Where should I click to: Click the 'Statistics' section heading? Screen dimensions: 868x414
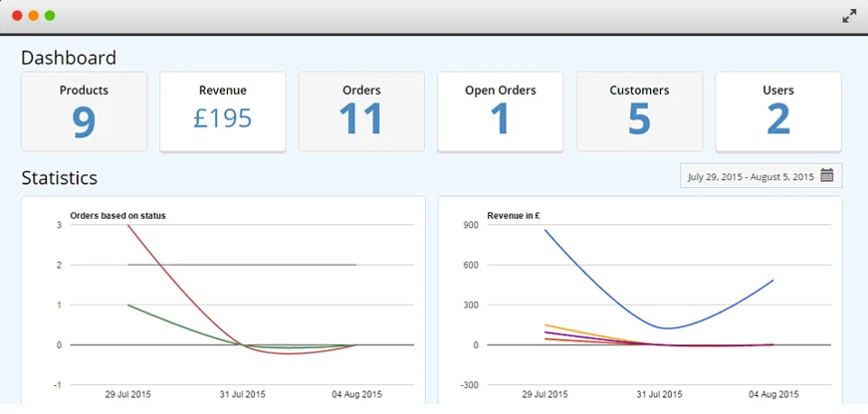(60, 178)
